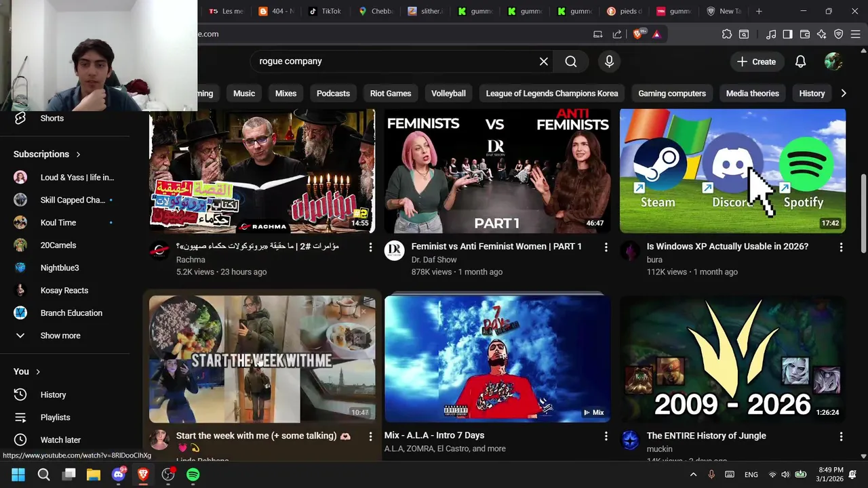The image size is (868, 488).
Task: Click the Rachma channel avatar
Action: pos(159,251)
